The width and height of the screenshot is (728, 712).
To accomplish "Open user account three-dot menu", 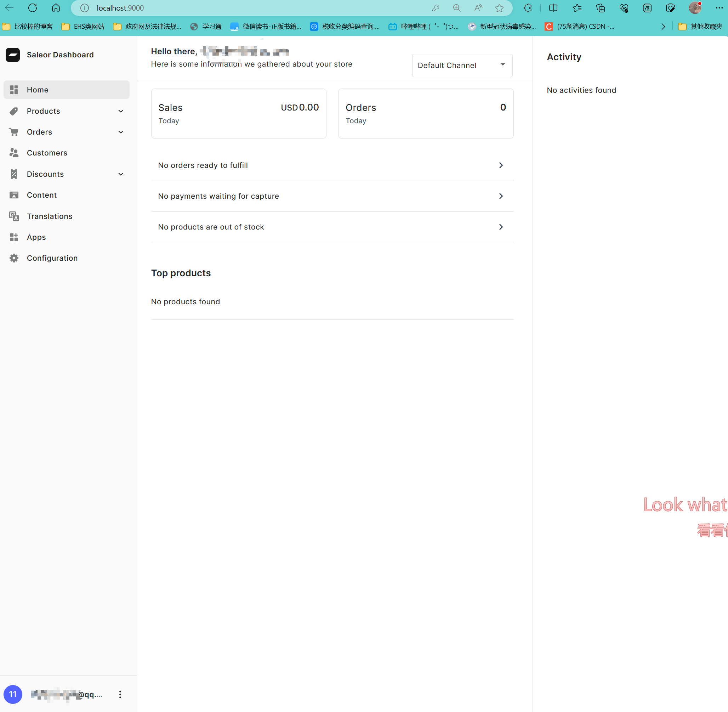I will [x=120, y=694].
